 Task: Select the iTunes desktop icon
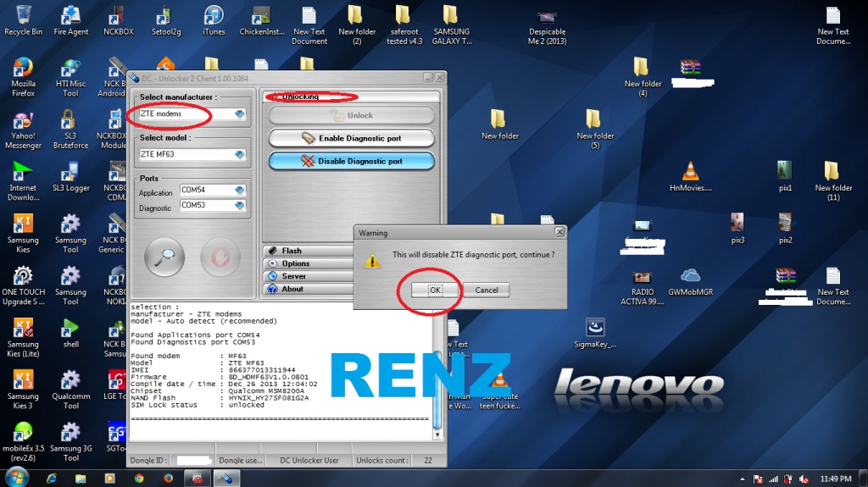[x=214, y=20]
